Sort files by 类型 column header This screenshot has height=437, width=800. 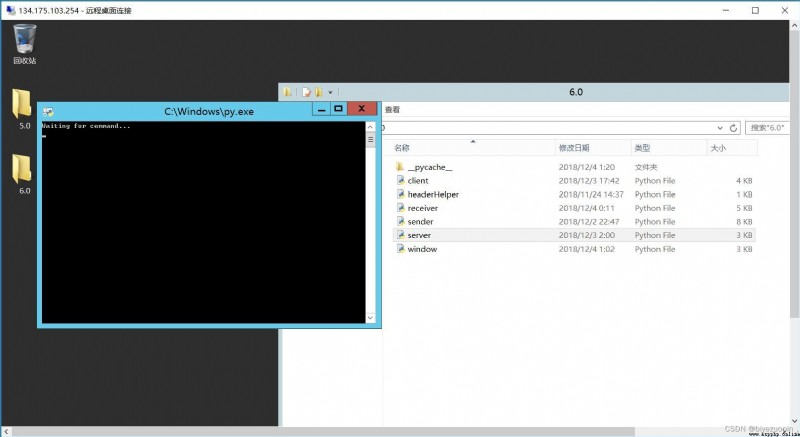tap(669, 148)
